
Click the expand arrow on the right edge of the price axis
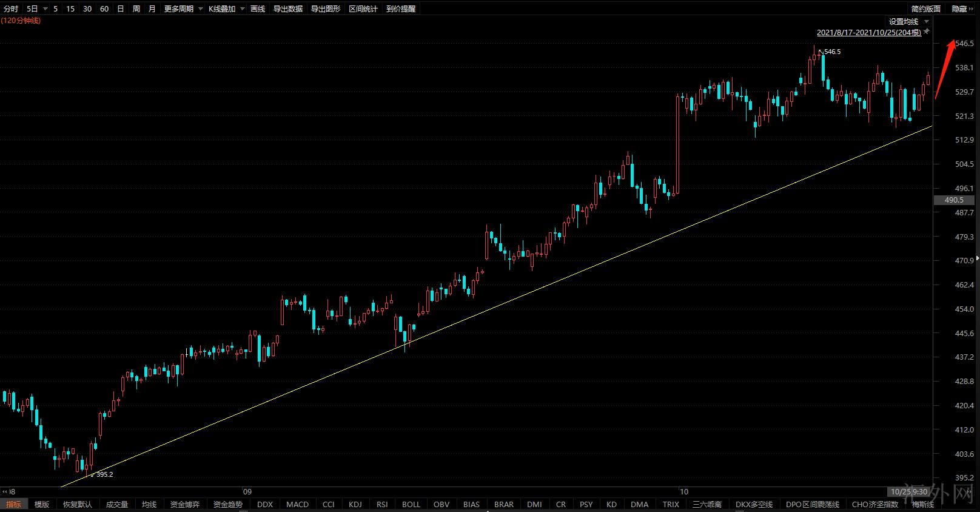977,258
